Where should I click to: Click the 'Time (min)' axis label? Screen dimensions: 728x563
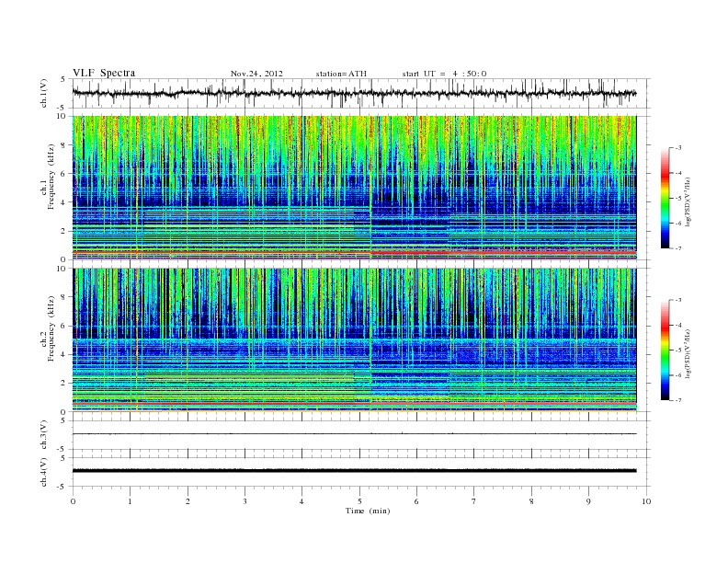tap(368, 511)
